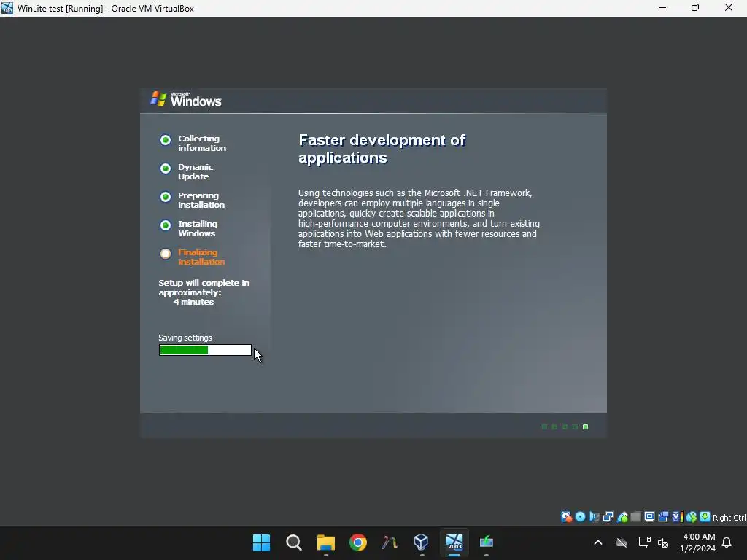Click the Saving settings label
This screenshot has height=560, width=747.
click(x=185, y=338)
